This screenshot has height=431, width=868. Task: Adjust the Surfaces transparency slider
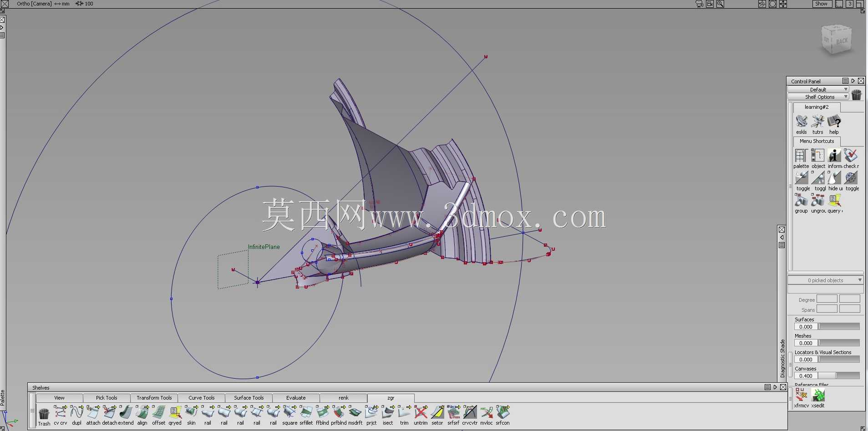tap(839, 327)
